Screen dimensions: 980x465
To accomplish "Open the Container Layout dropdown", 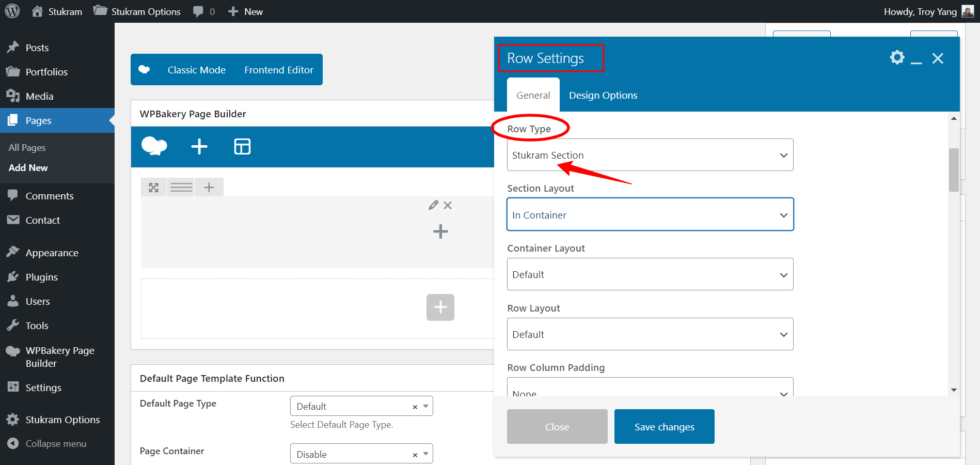I will [650, 274].
